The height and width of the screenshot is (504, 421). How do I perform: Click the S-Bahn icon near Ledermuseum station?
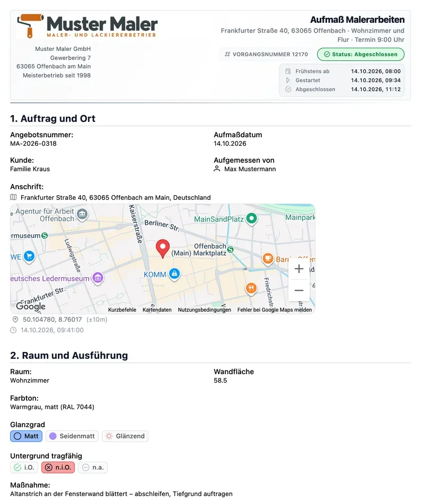45,236
